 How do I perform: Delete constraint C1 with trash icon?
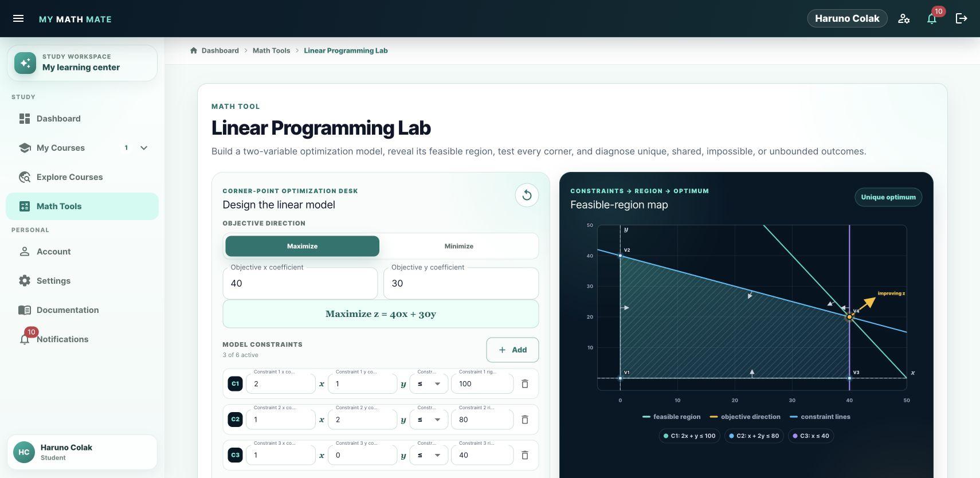(525, 384)
